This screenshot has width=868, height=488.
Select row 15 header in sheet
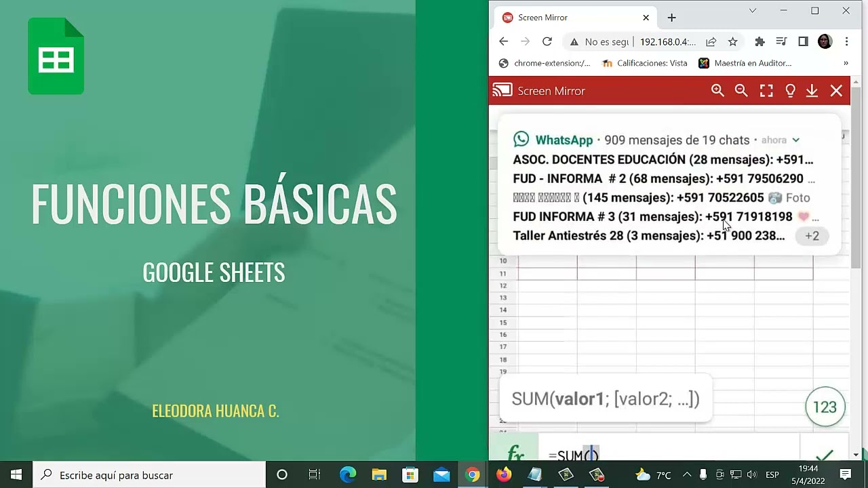[503, 323]
